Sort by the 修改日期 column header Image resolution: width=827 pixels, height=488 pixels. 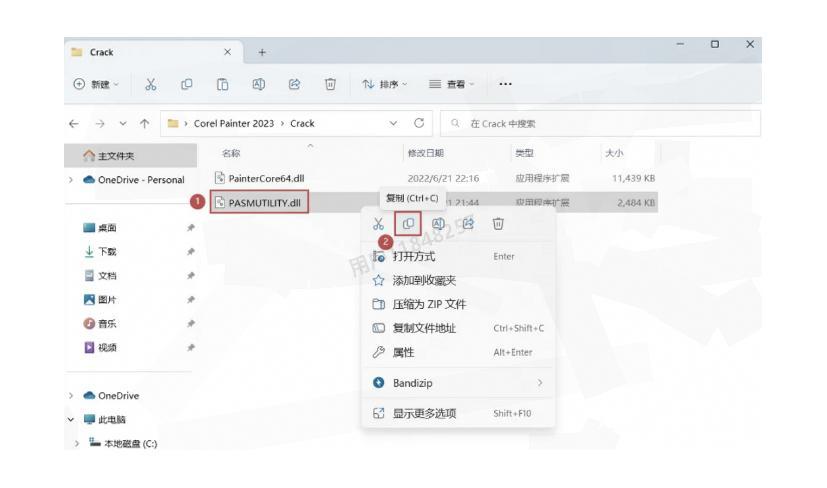(426, 154)
